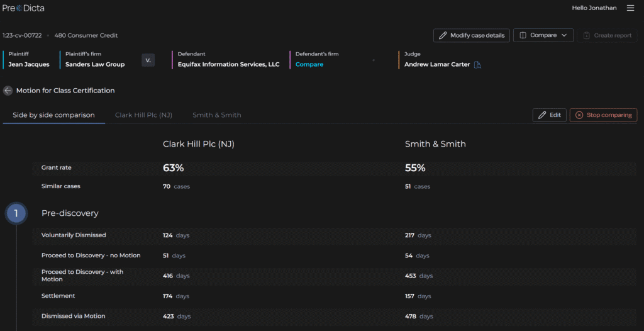Click 453 days value

(419, 276)
